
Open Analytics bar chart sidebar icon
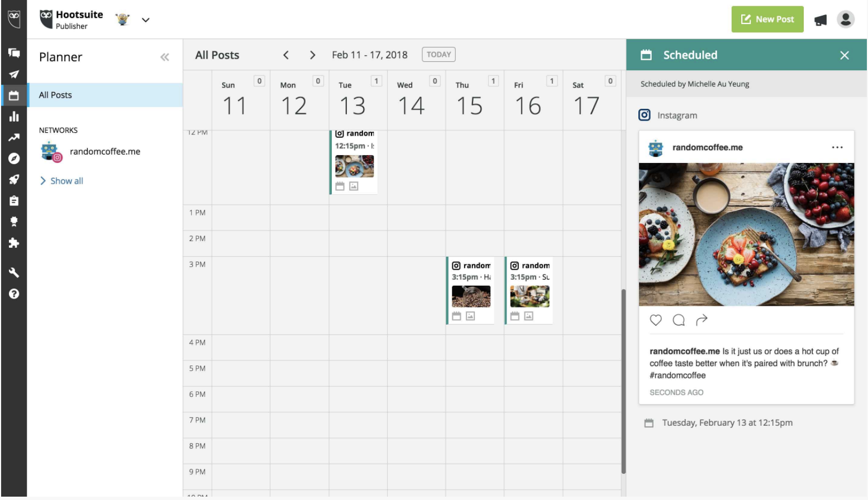coord(14,117)
